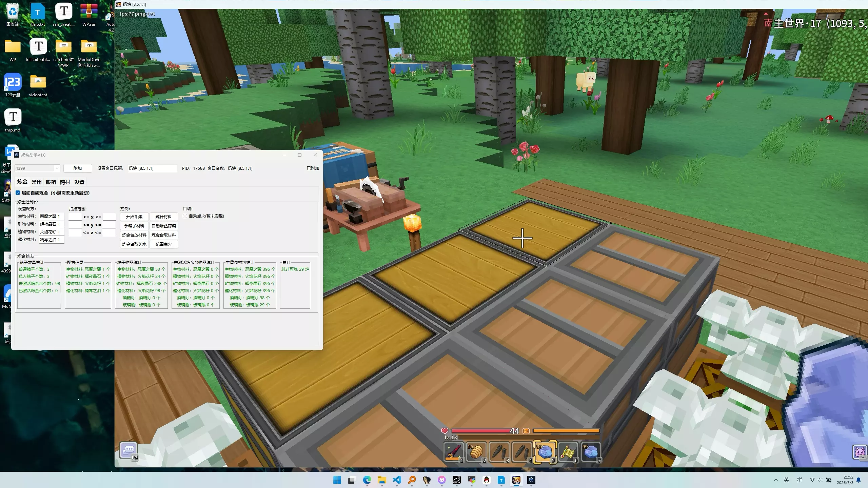Focus the 催化材料 recipe input field

52,240
